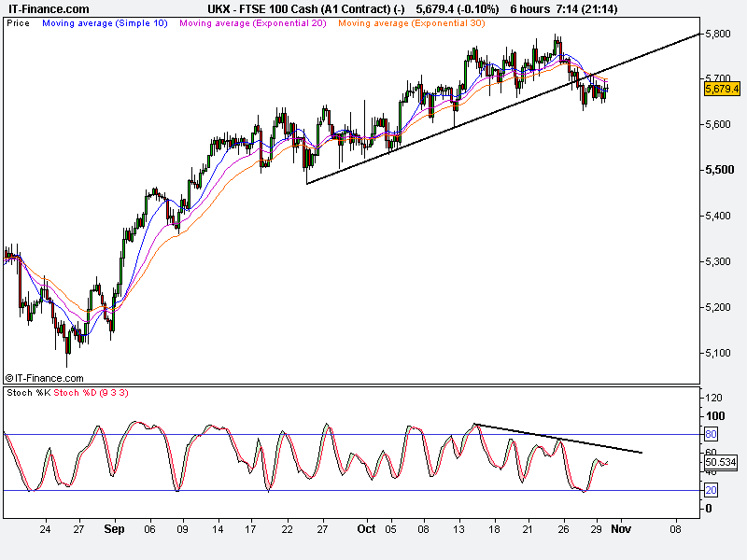Screen dimensions: 747x560
Task: Click the Price legend label
Action: [18, 22]
